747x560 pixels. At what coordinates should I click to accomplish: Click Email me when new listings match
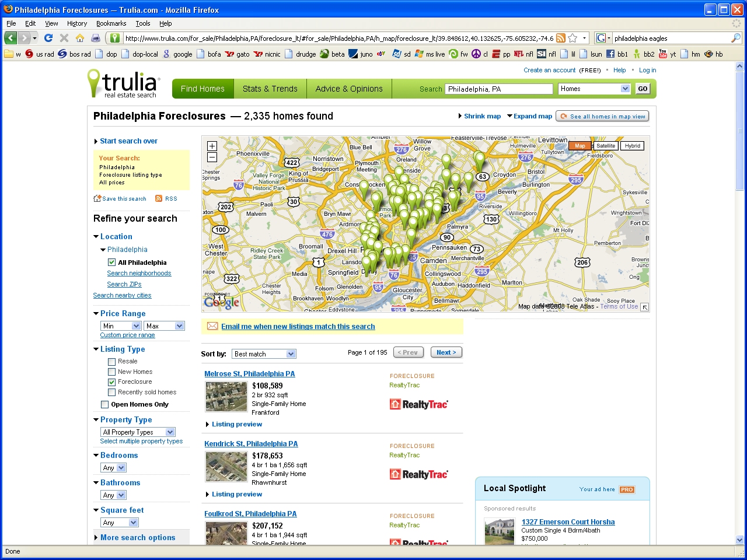pyautogui.click(x=298, y=327)
